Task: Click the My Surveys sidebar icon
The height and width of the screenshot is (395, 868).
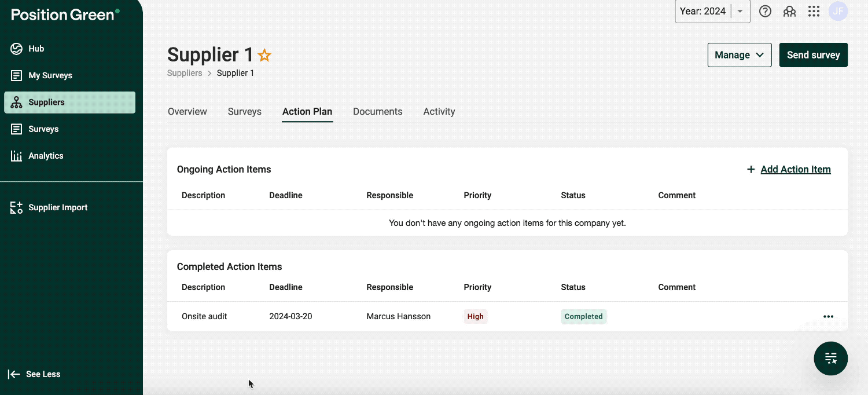Action: [x=17, y=75]
